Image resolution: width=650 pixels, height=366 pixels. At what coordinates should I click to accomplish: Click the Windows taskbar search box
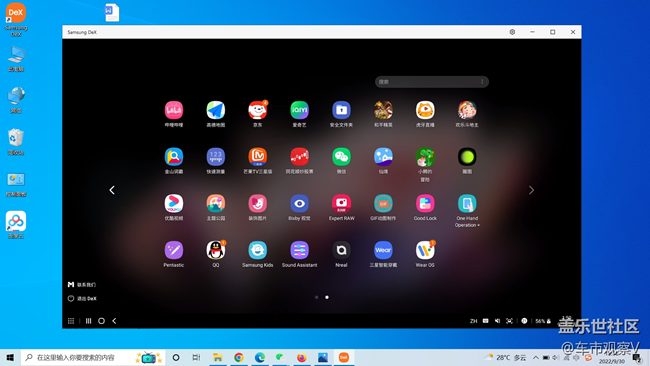[x=93, y=357]
